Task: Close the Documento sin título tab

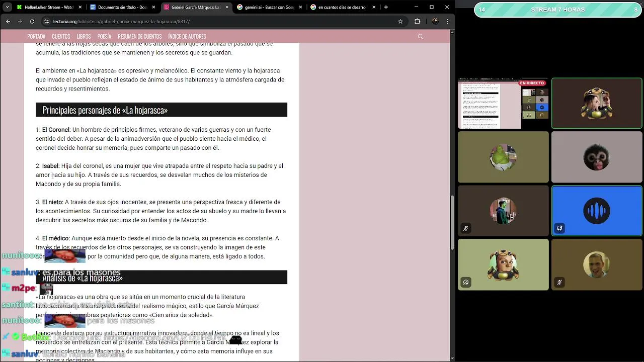Action: (x=153, y=7)
